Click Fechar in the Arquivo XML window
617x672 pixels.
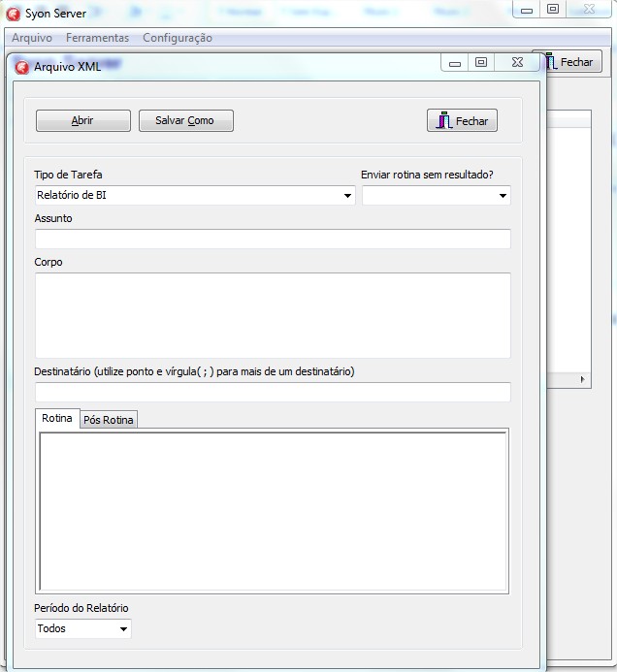(462, 120)
